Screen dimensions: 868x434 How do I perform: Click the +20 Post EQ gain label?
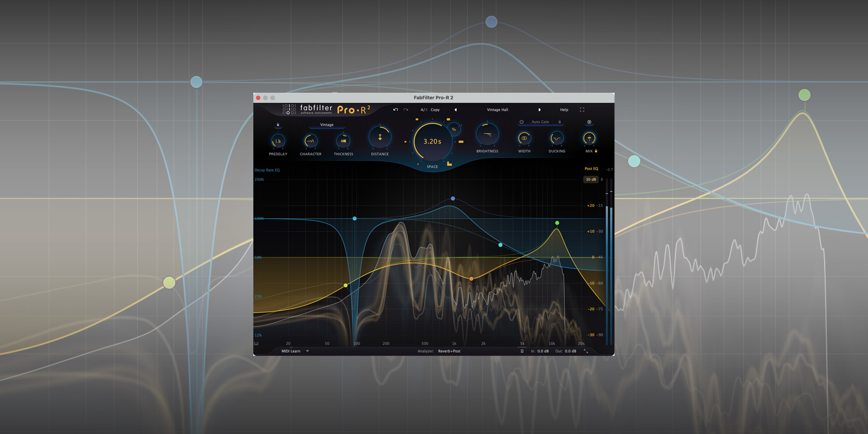[590, 206]
